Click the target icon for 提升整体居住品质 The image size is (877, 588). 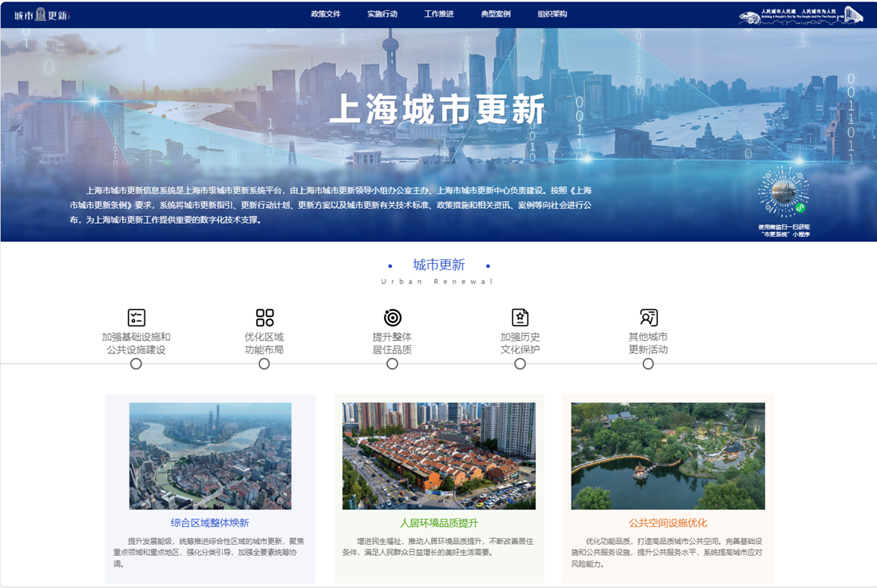[x=393, y=317]
